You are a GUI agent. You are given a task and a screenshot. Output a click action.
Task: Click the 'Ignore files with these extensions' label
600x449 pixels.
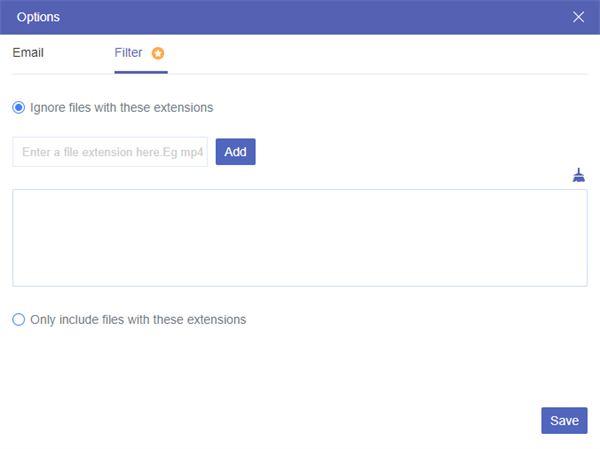tap(122, 107)
